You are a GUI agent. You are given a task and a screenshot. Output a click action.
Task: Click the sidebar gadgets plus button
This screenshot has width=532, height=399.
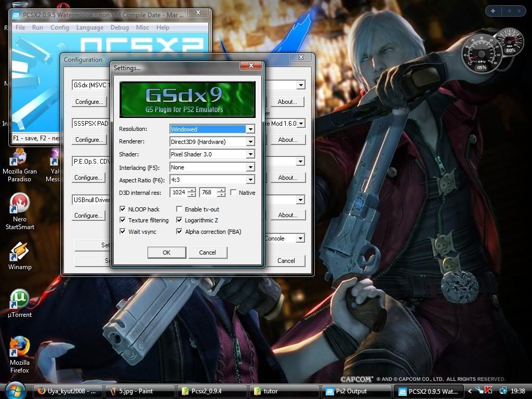(x=493, y=11)
